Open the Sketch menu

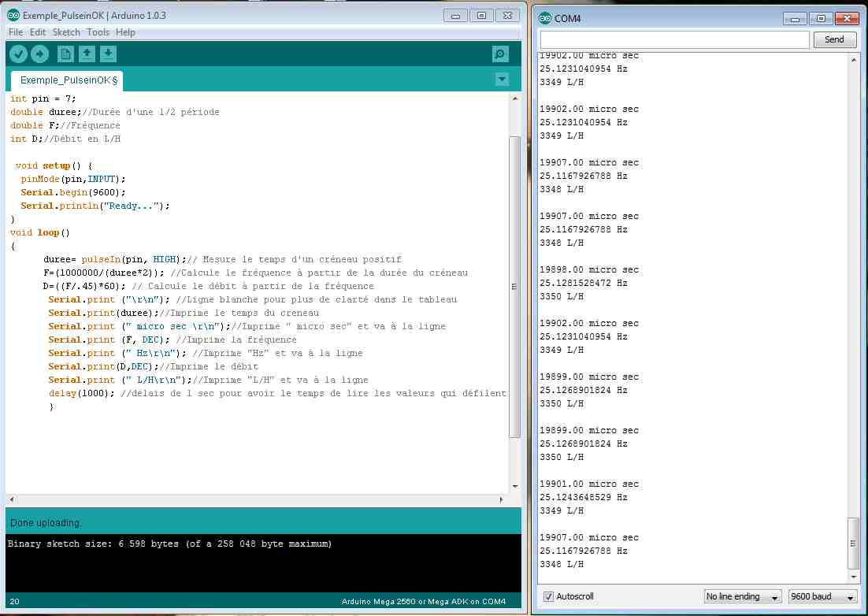pos(66,32)
